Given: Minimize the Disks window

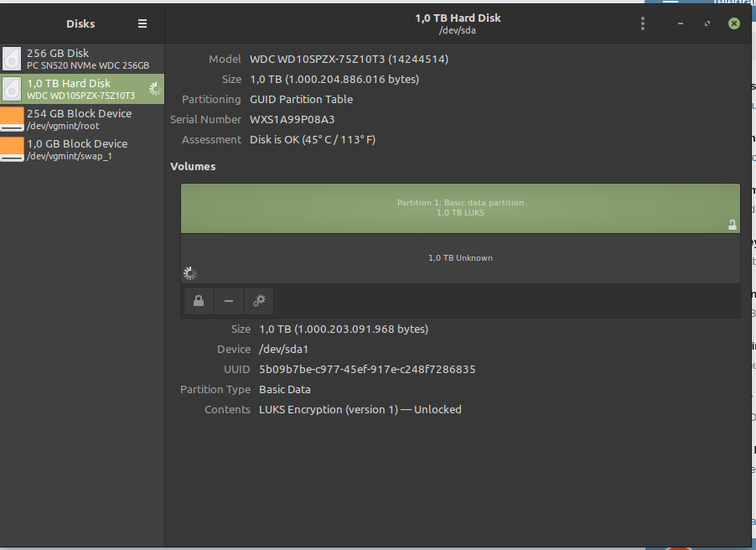Looking at the screenshot, I should coord(680,23).
